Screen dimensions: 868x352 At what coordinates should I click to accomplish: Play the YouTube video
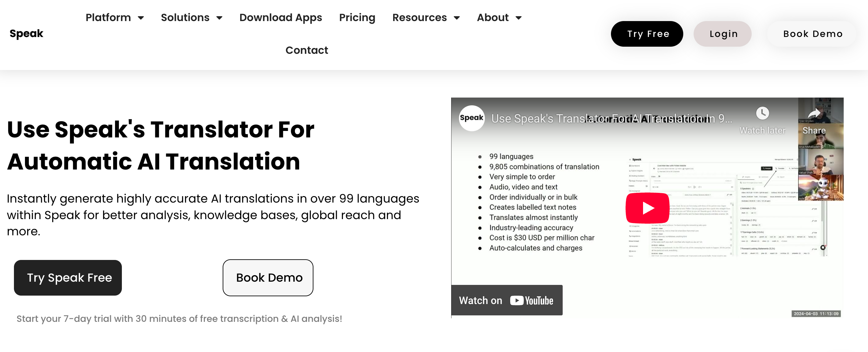[647, 208]
